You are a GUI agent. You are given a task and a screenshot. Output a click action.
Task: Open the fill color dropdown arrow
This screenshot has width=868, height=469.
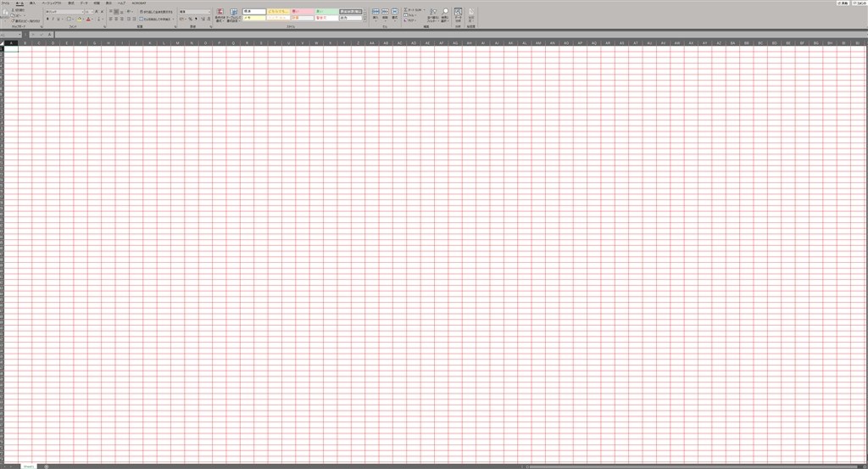pyautogui.click(x=83, y=19)
